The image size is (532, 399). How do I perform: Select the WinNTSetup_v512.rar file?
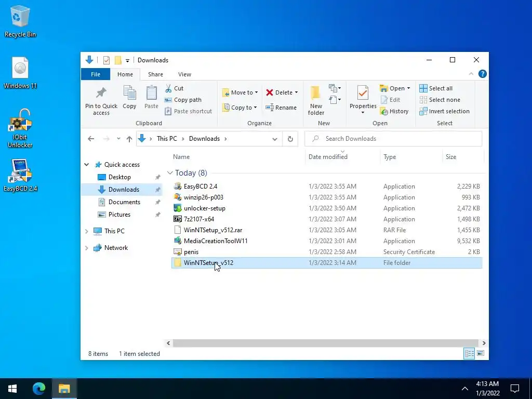coord(326,230)
